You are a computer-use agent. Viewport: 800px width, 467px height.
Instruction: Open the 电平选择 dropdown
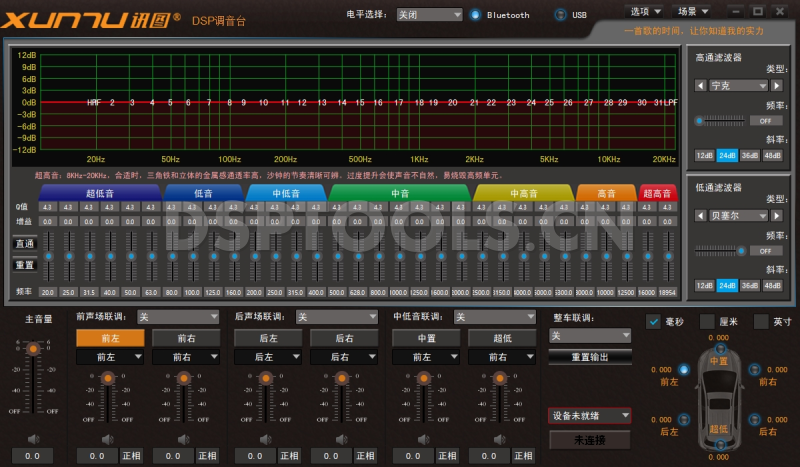click(429, 15)
